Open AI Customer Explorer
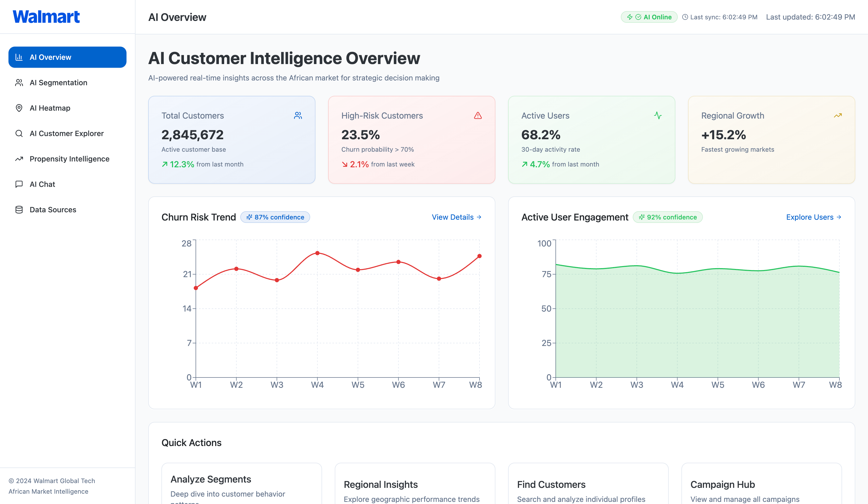This screenshot has height=504, width=868. coord(67,134)
